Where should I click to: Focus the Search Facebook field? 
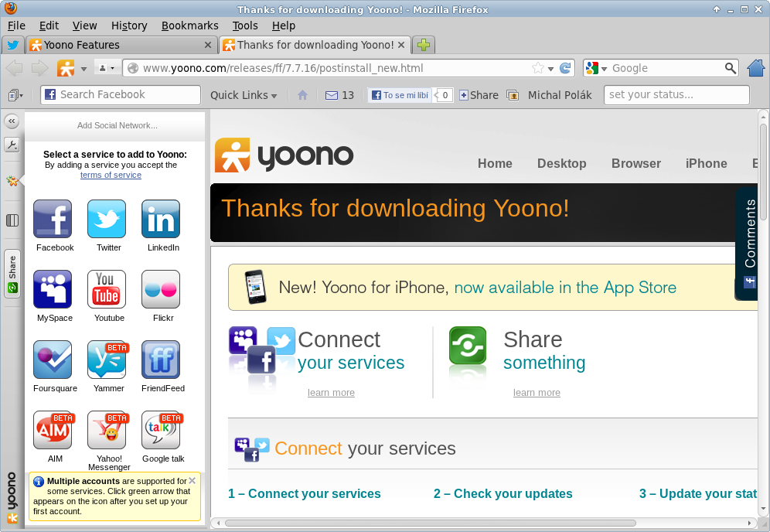[x=121, y=95]
